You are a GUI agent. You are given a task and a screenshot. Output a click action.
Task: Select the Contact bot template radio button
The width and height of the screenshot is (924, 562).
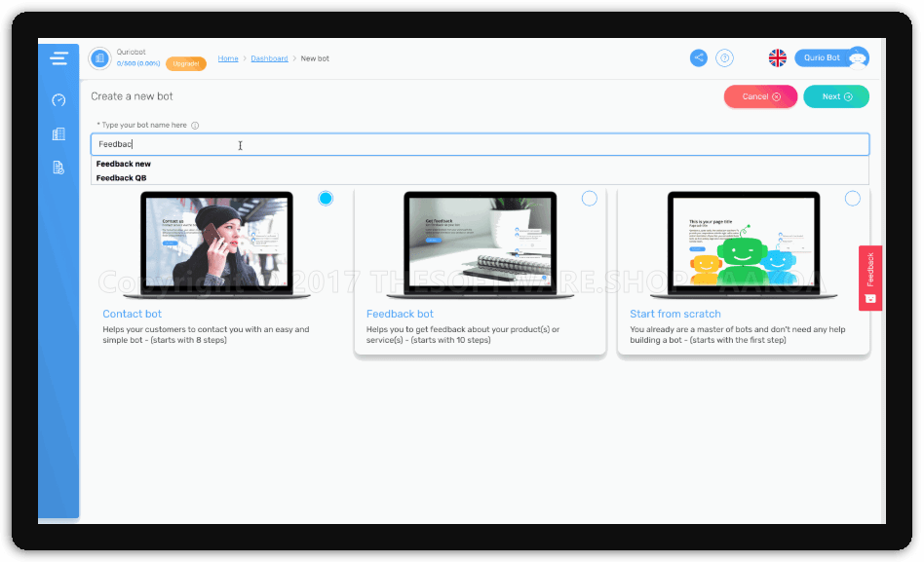click(x=326, y=198)
